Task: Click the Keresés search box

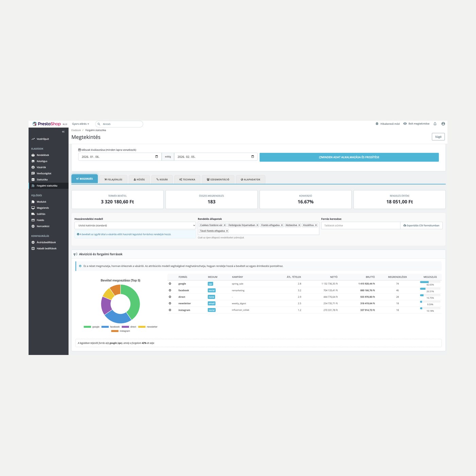Action: point(119,124)
